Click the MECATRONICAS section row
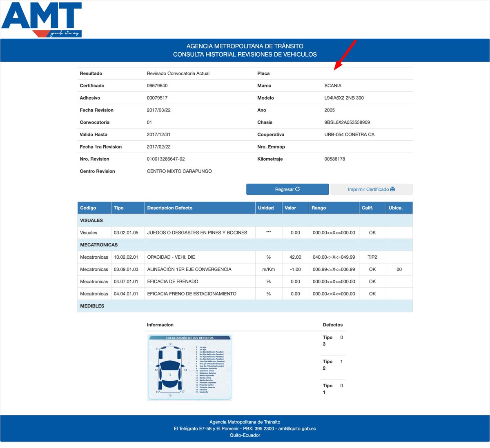Viewport: 490px width, 448px height. pos(245,245)
